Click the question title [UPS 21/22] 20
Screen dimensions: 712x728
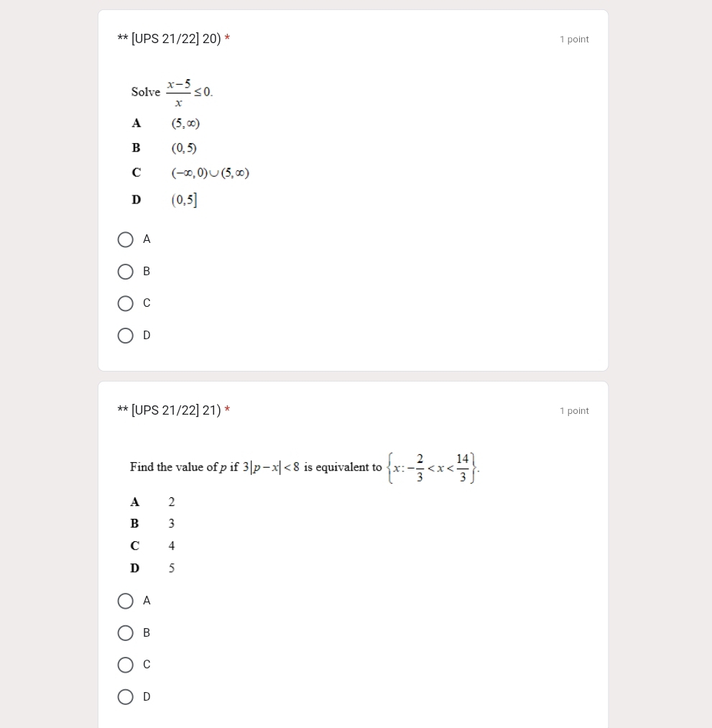[170, 39]
